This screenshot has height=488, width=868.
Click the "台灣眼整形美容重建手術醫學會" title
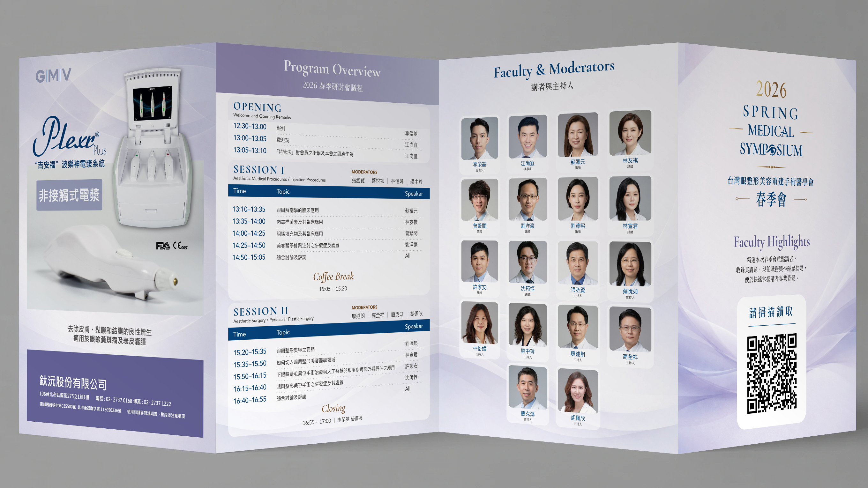pyautogui.click(x=770, y=181)
